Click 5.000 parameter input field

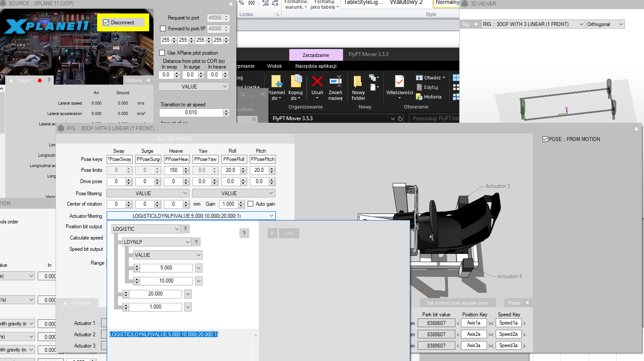pos(166,268)
